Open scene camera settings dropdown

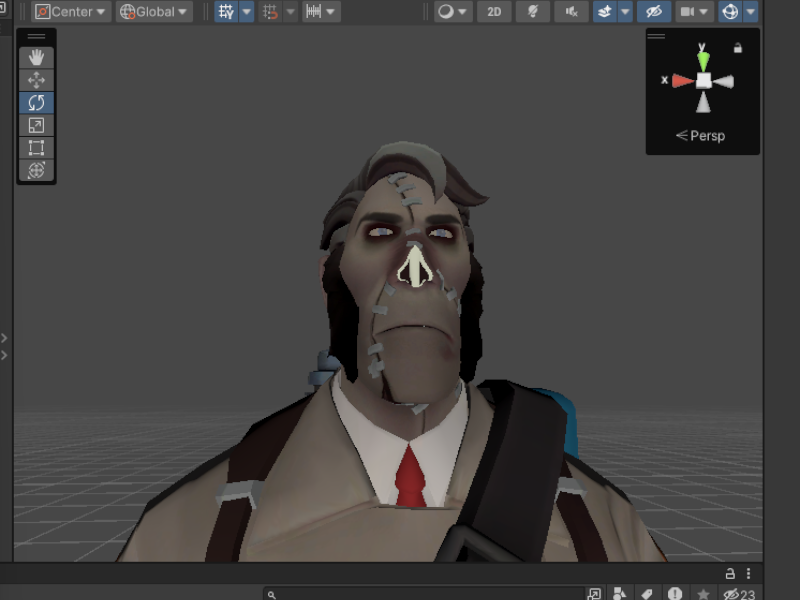tap(694, 12)
